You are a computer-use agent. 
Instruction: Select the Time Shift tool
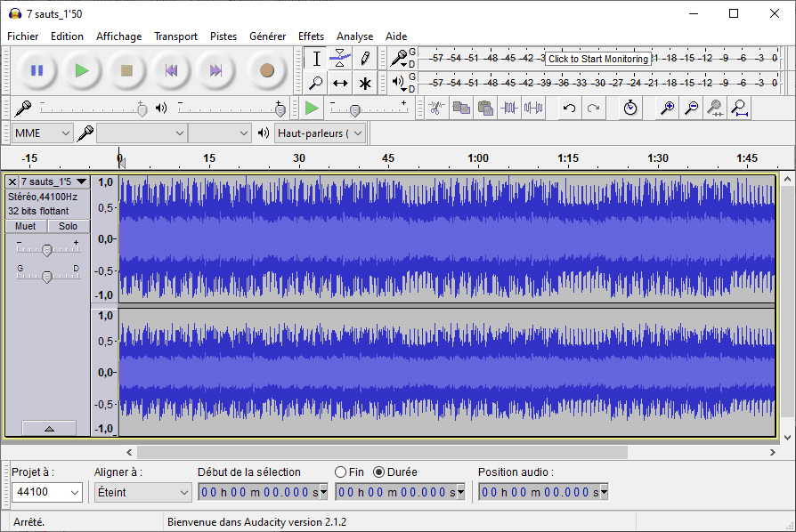[x=340, y=83]
